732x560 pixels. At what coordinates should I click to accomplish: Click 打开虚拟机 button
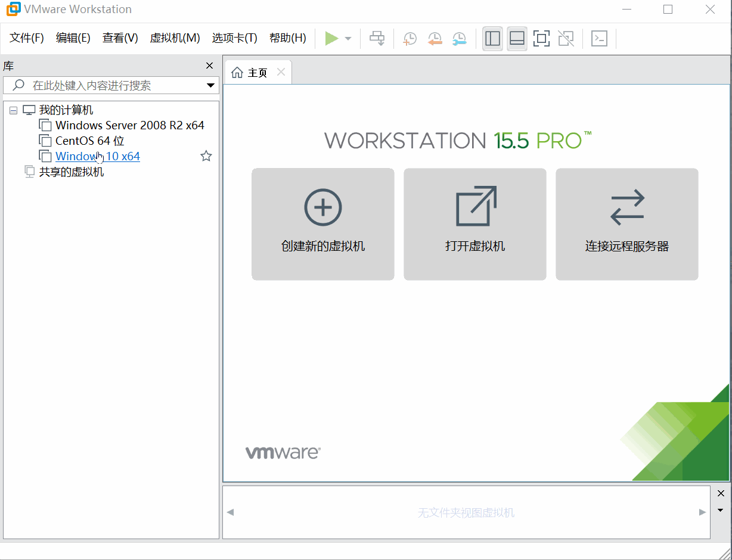click(x=475, y=224)
